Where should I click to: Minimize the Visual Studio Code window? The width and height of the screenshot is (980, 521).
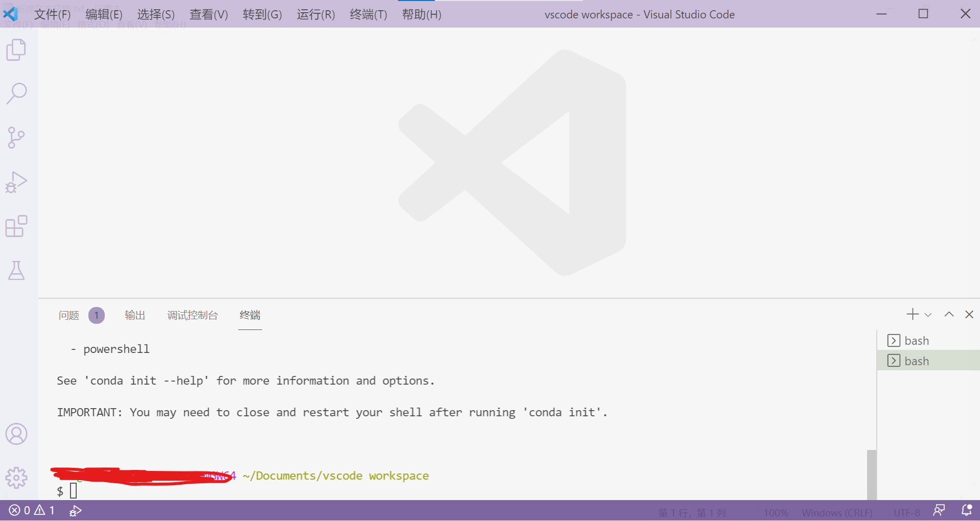881,14
